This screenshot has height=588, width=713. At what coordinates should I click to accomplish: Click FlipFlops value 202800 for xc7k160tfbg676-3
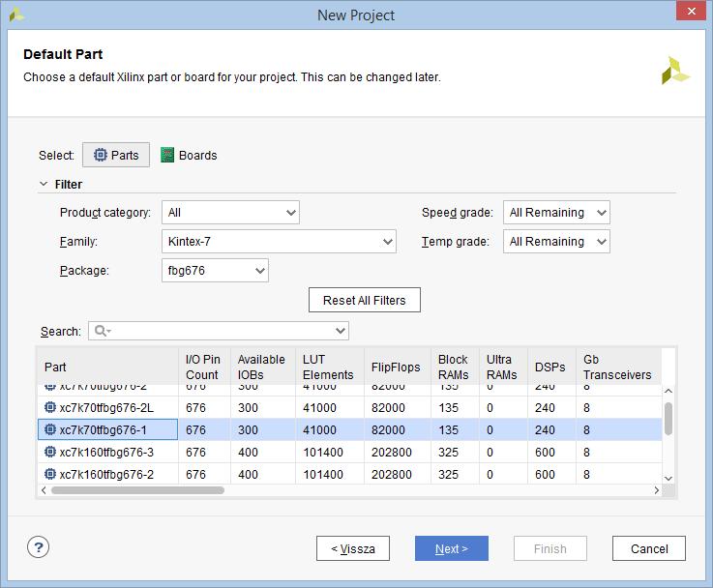(x=392, y=453)
